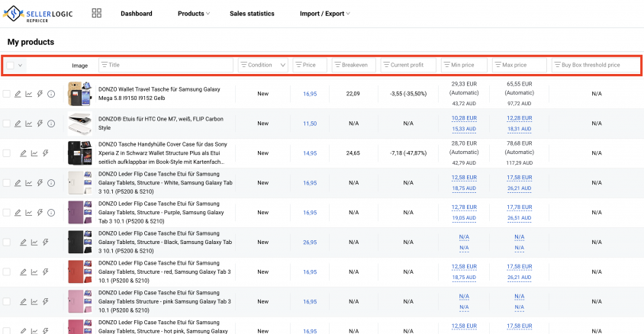The width and height of the screenshot is (644, 334).
Task: Open thumbnail of HTC One M7 Etuis
Action: click(x=79, y=124)
